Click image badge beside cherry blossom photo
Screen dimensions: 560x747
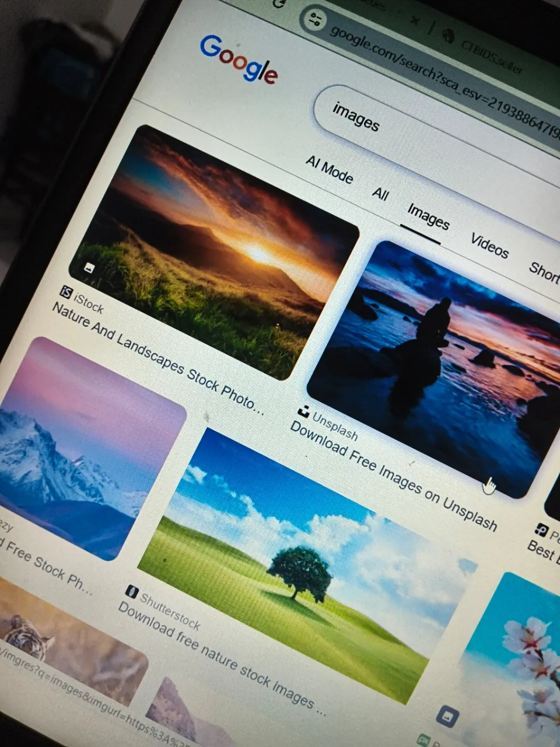point(447,715)
